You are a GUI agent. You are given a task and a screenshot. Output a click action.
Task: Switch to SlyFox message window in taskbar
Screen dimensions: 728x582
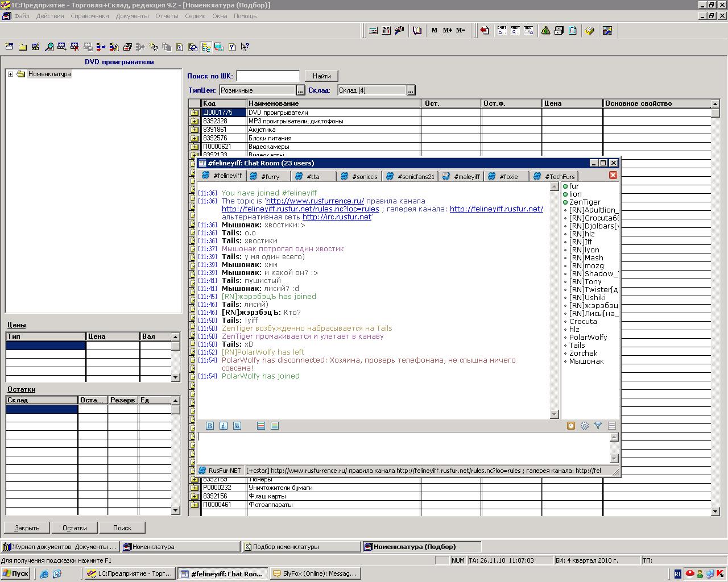[x=315, y=573]
